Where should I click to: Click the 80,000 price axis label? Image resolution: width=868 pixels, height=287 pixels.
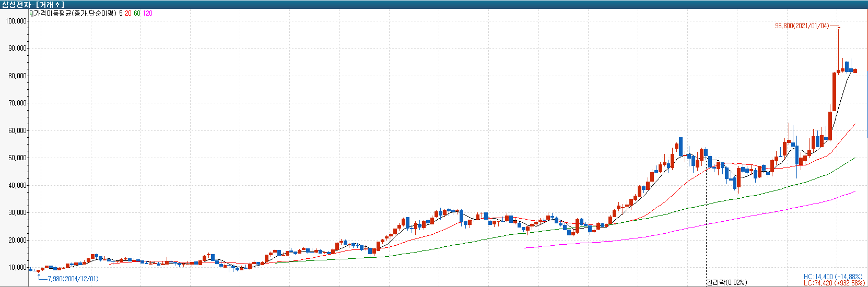(x=17, y=76)
